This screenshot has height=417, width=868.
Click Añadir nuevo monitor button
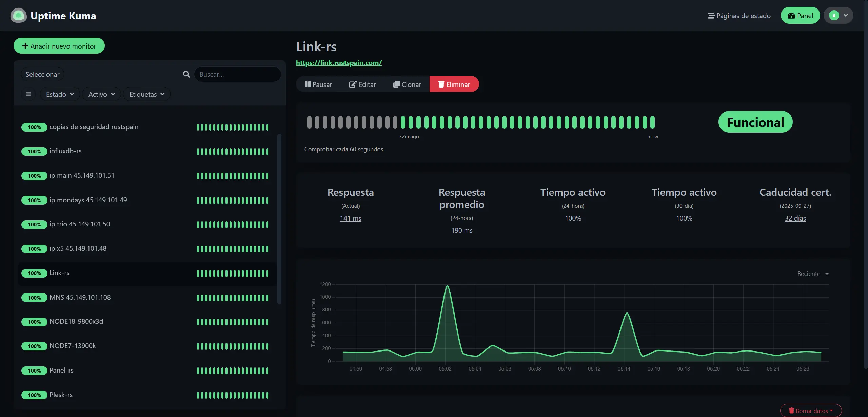coord(59,46)
